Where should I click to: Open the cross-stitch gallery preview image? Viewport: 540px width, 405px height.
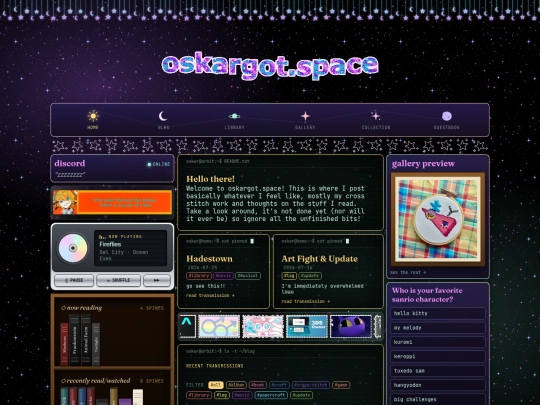click(438, 219)
